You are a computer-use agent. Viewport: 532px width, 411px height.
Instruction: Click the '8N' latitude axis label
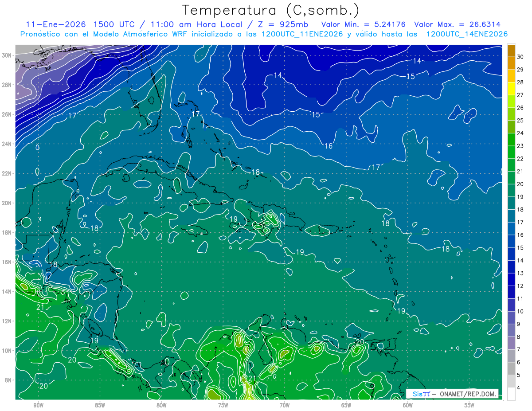pyautogui.click(x=8, y=380)
